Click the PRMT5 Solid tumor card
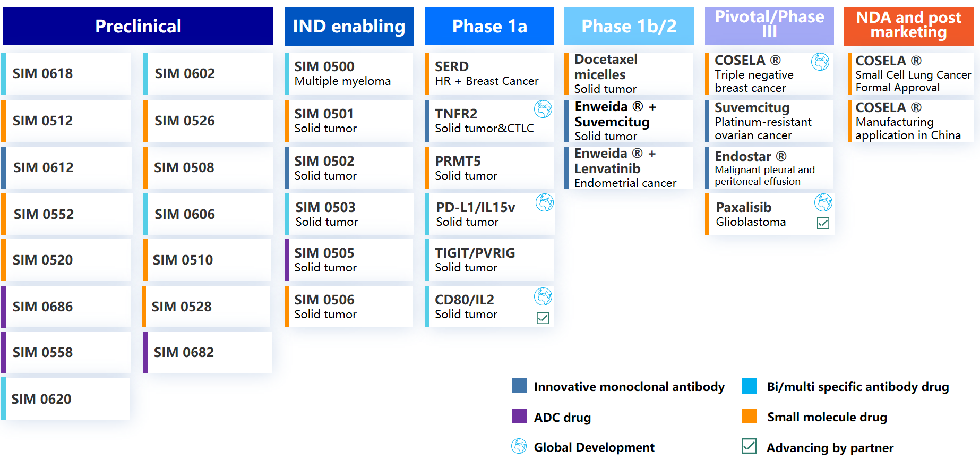Screen dimensions: 980x459 coord(489,167)
